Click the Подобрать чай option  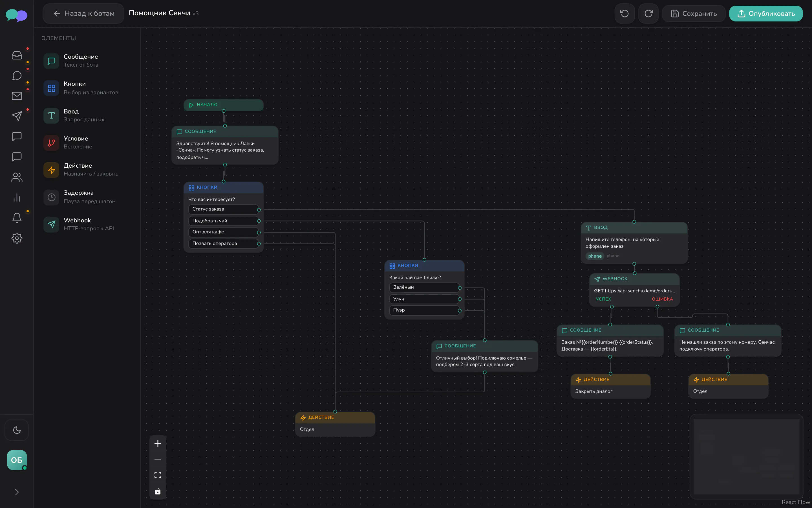click(224, 221)
